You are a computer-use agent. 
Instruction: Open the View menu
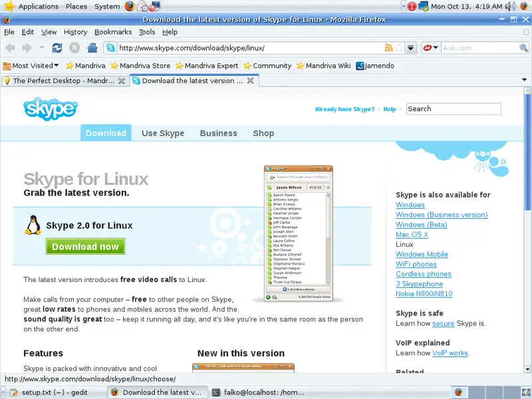(49, 32)
